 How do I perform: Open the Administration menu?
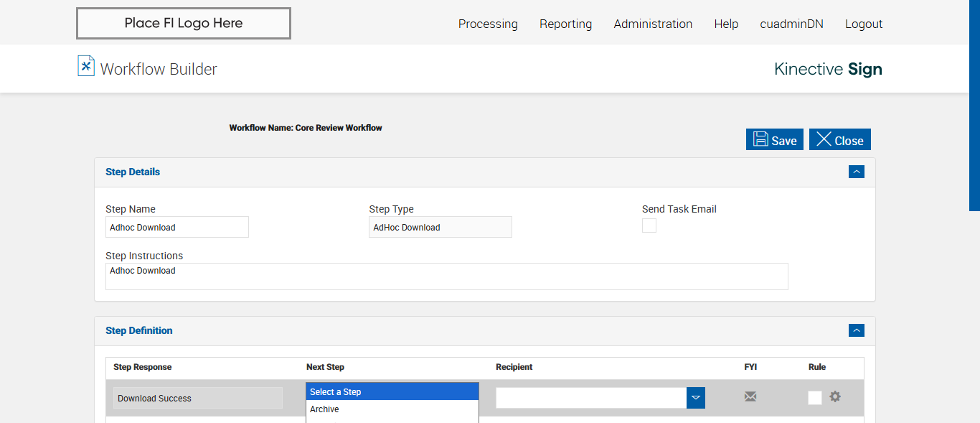coord(653,24)
